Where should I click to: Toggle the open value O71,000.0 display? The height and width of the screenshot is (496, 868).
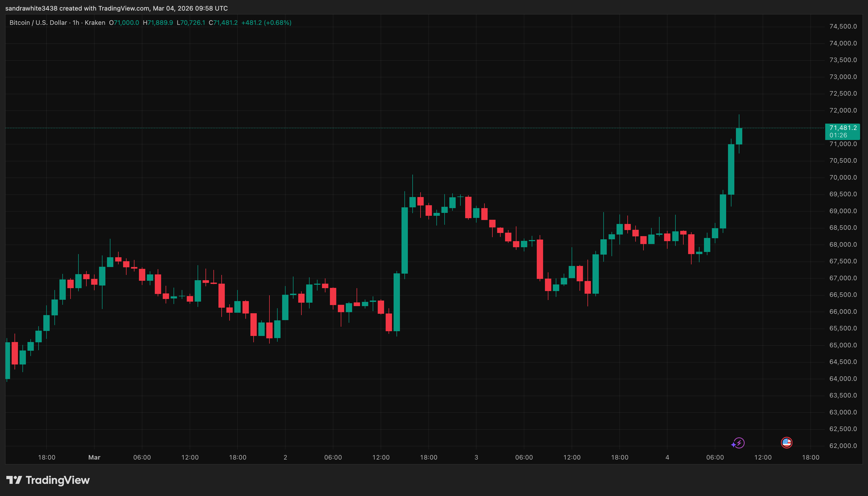(x=124, y=22)
